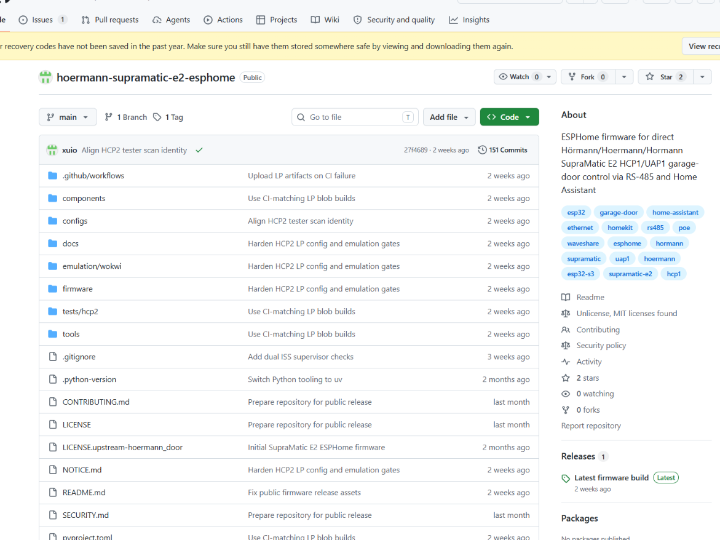Open SECURITY.md file
Viewport: 720px width, 540px height.
tap(85, 515)
